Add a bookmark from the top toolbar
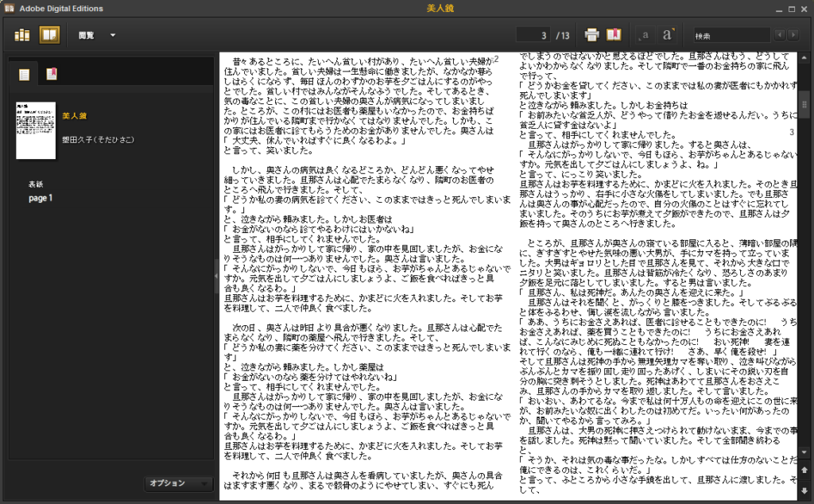 coord(614,35)
